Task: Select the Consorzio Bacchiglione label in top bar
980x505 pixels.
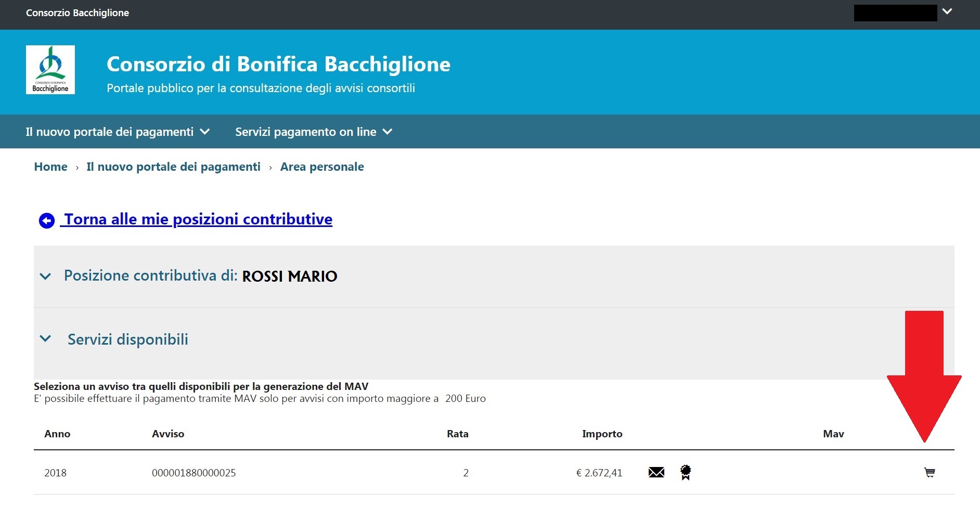Action: click(77, 13)
